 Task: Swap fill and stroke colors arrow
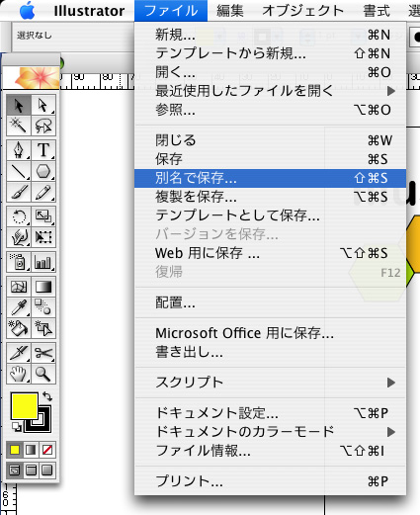pos(47,396)
